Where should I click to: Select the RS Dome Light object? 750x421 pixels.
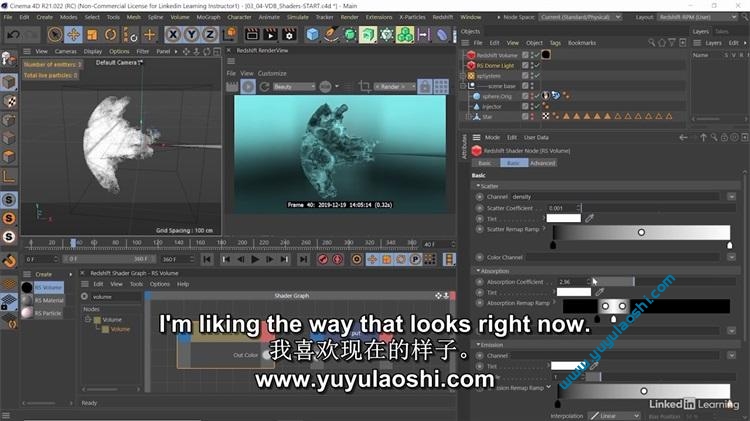(495, 66)
